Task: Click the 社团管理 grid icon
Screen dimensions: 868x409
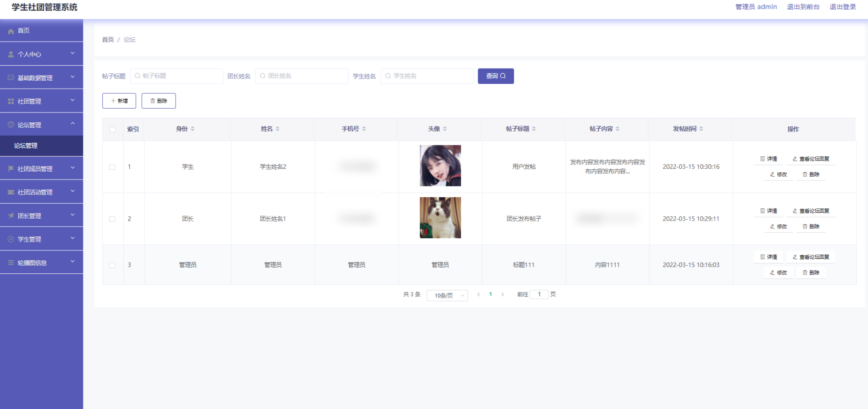Action: 11,101
